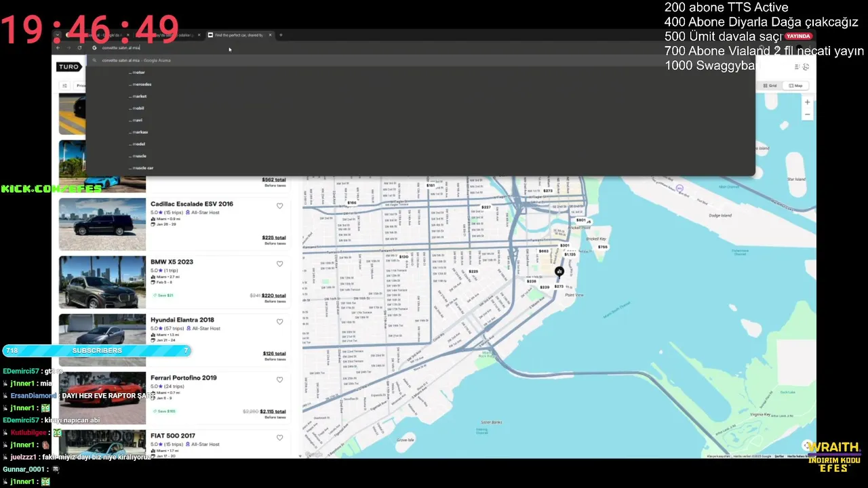Image resolution: width=868 pixels, height=488 pixels.
Task: Click the Turo logo
Action: coord(68,66)
